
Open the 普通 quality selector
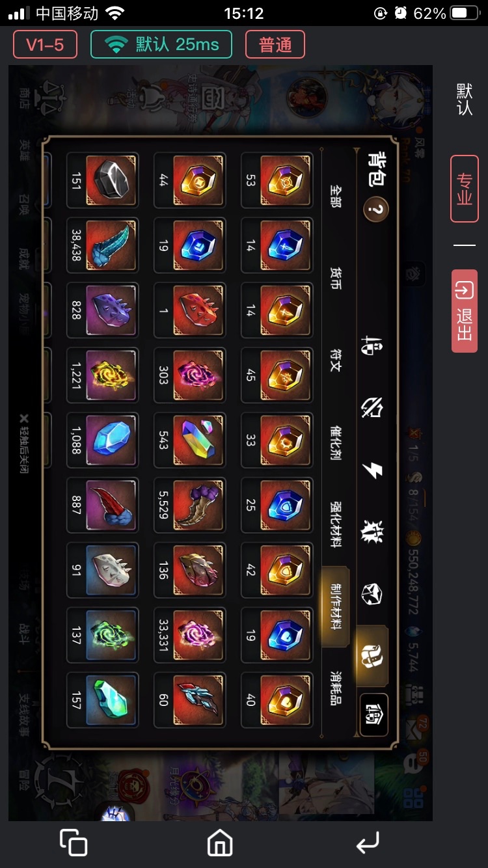click(x=275, y=45)
